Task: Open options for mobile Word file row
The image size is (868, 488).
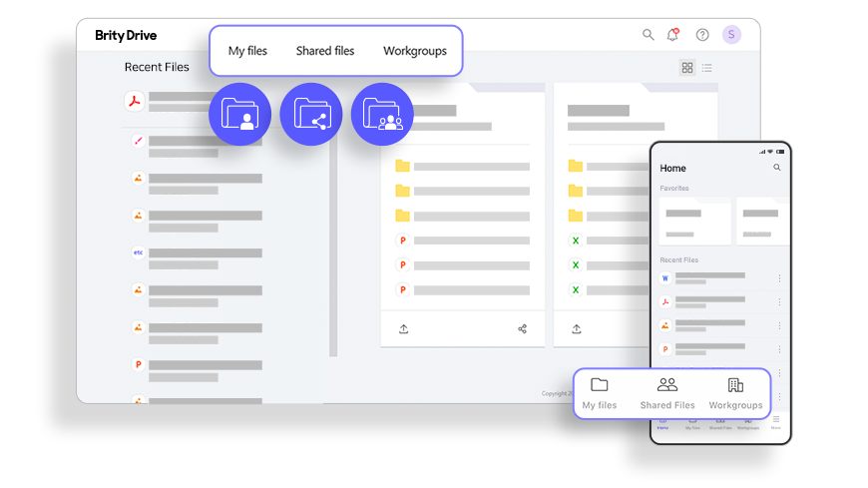Action: (x=779, y=278)
